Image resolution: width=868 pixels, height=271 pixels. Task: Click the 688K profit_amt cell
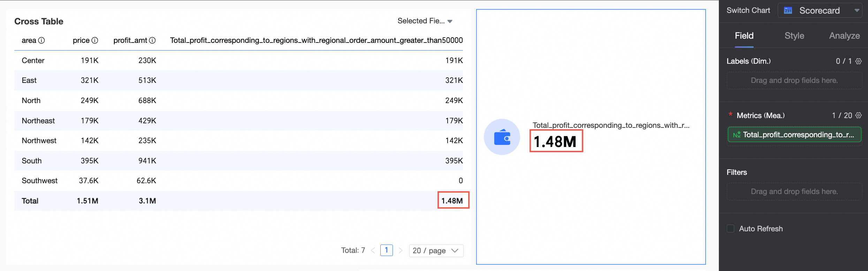click(147, 101)
